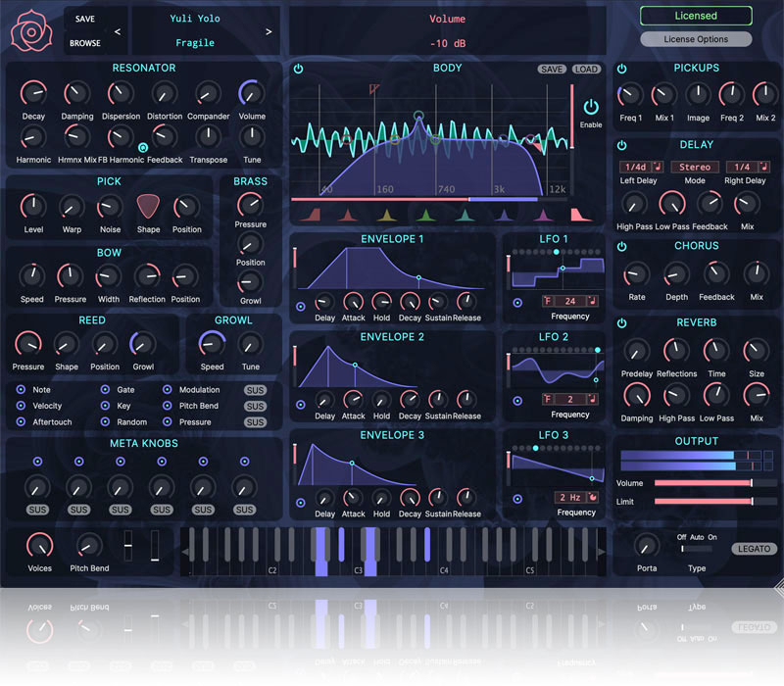Select the pick Shape icon

(x=148, y=207)
